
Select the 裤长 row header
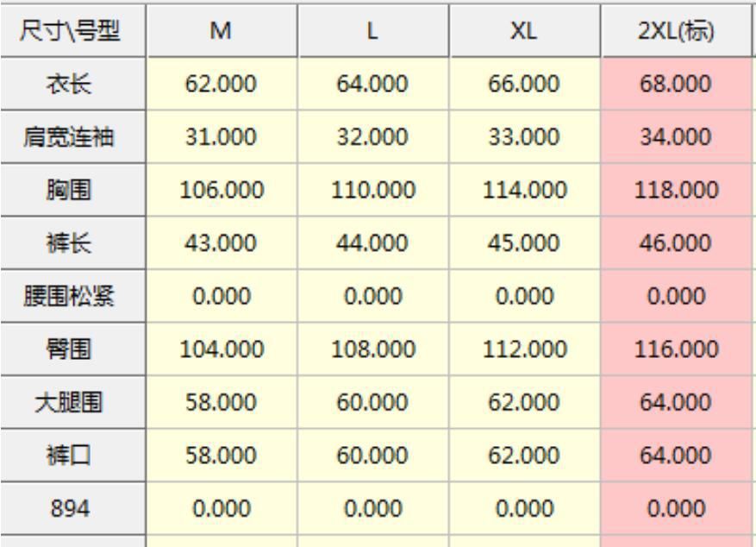(x=72, y=243)
